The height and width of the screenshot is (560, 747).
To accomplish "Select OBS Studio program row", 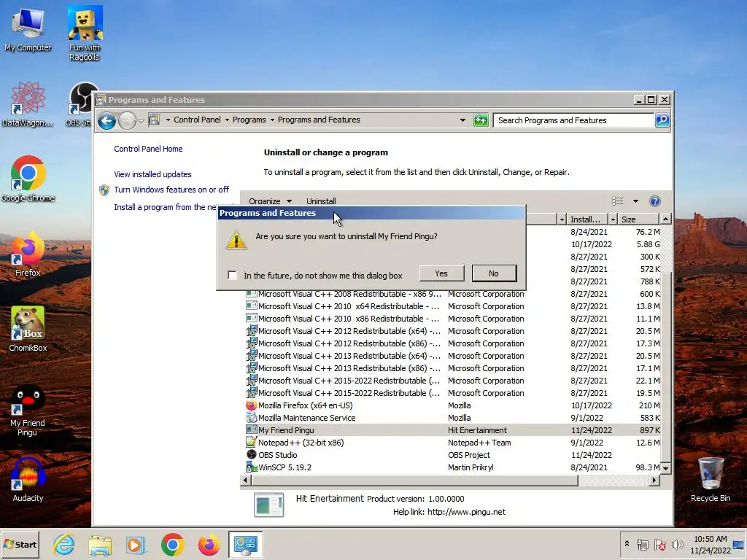I will point(452,455).
